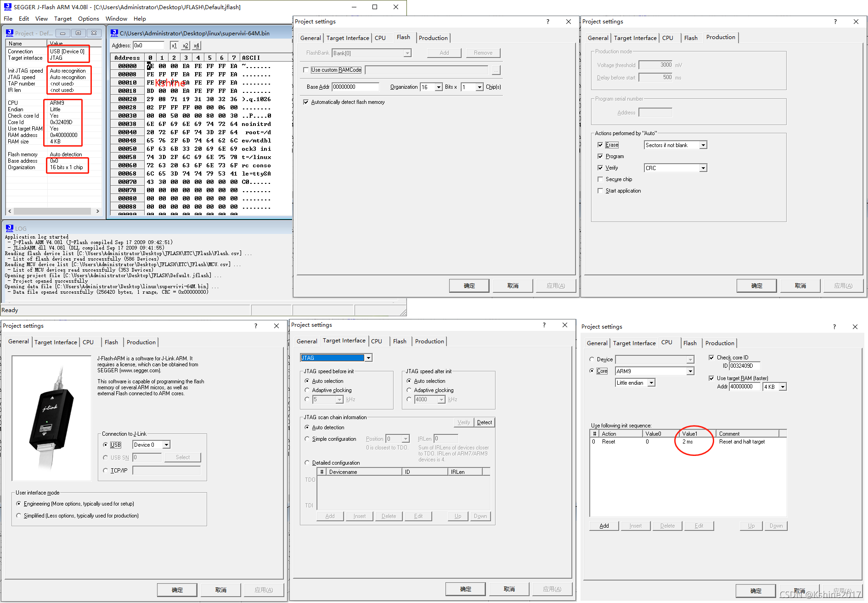Switch to CPU tab in Flash settings dialog
This screenshot has width=868, height=603.
tap(380, 38)
